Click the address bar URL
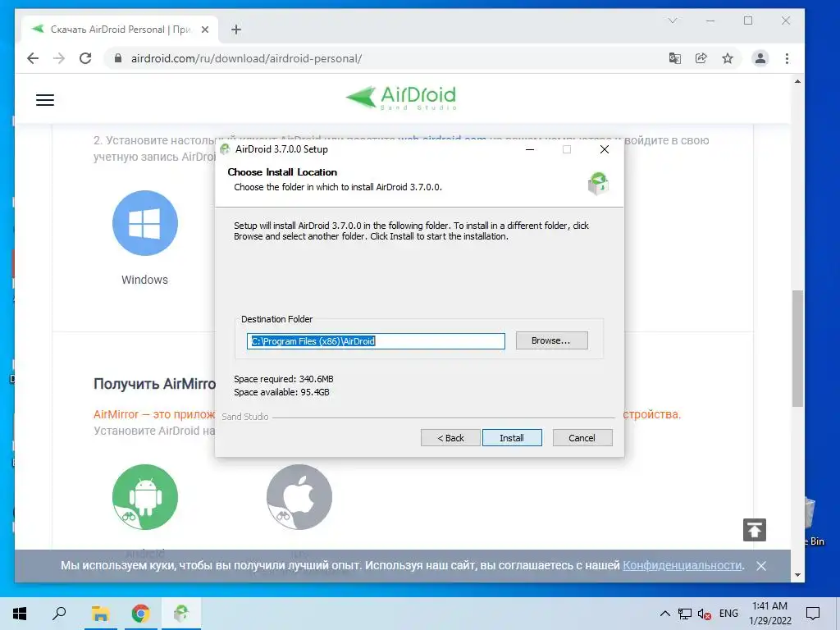Screen dimensions: 840x630 pos(246,58)
